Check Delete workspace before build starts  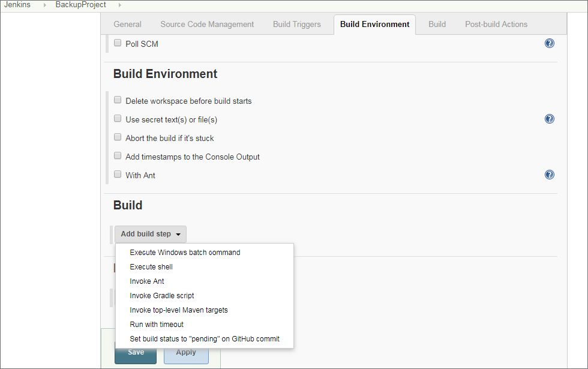tap(118, 99)
